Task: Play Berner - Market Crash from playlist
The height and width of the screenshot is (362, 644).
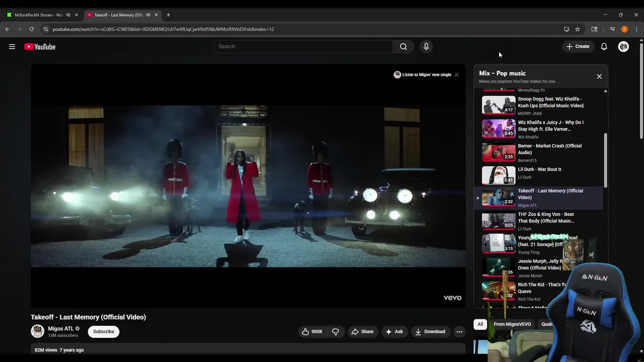Action: [538, 152]
